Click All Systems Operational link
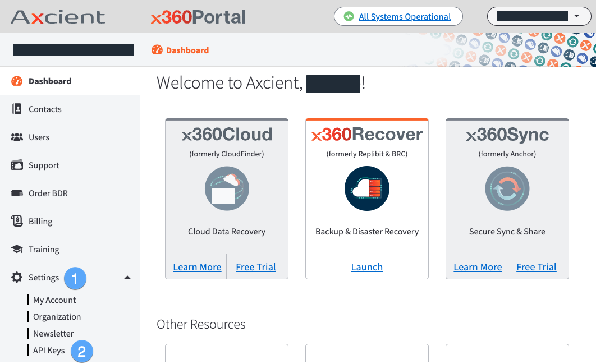Viewport: 596px width, 364px height. pos(405,17)
